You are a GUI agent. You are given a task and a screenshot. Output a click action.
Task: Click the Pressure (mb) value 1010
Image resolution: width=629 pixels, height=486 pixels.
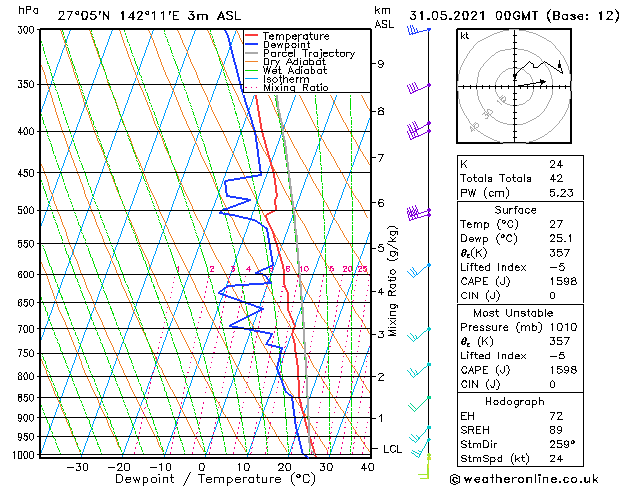(563, 327)
